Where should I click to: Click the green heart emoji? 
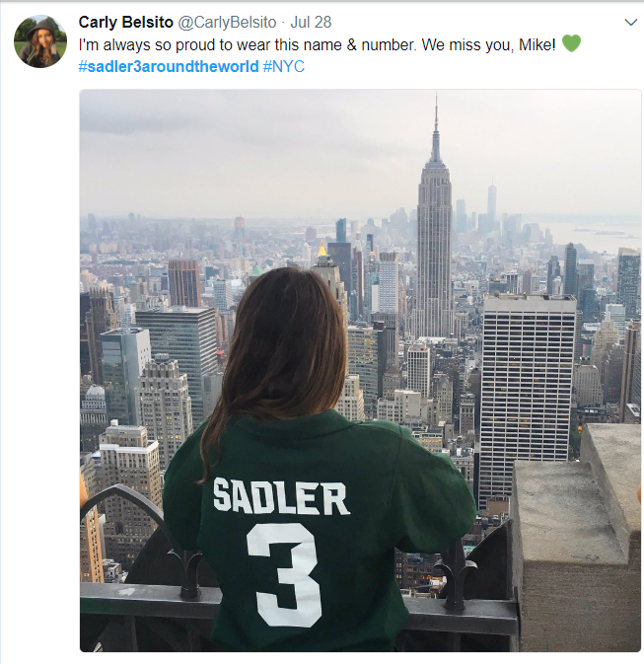571,43
